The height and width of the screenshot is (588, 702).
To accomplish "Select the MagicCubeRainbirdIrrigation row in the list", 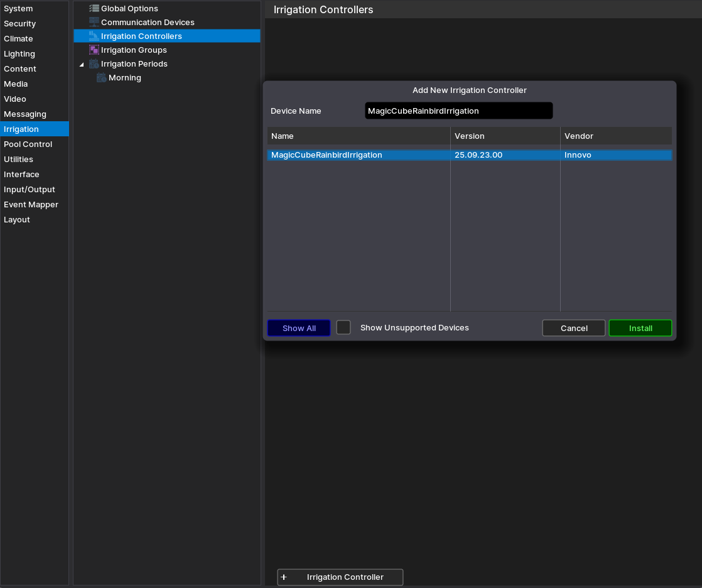I will coord(358,155).
